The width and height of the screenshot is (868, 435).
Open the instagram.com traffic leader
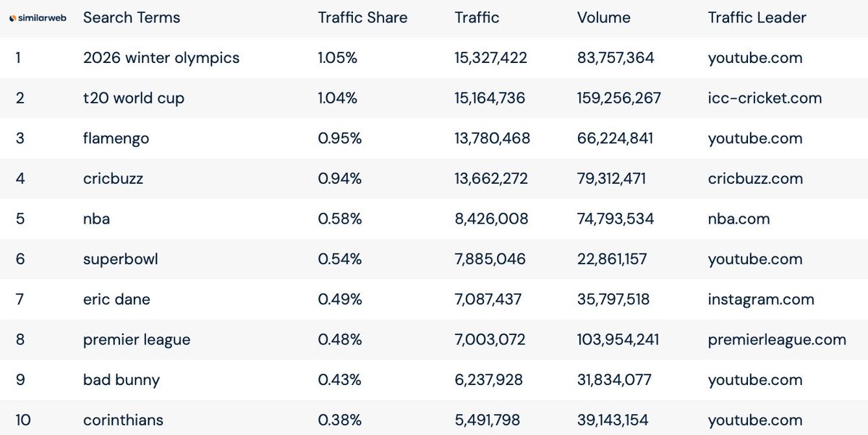coord(761,300)
